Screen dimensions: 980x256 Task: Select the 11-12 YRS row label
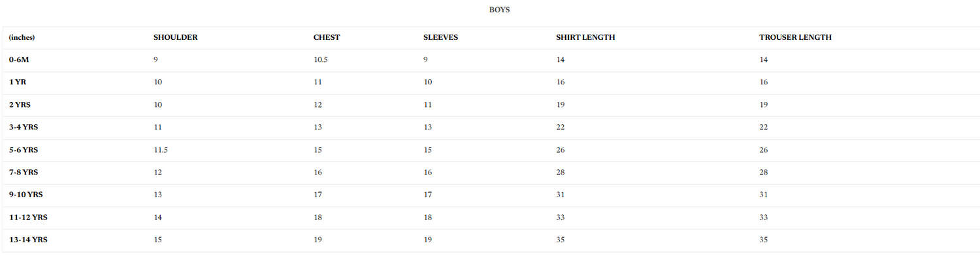[28, 217]
